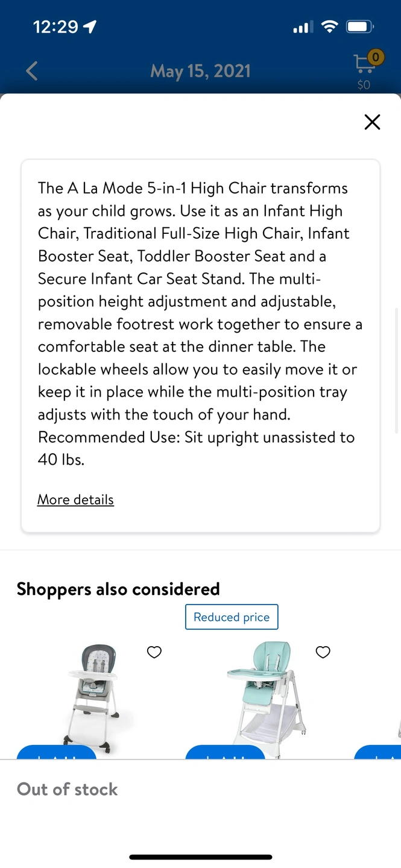Tap the back arrow in header
This screenshot has width=401, height=868.
[32, 71]
